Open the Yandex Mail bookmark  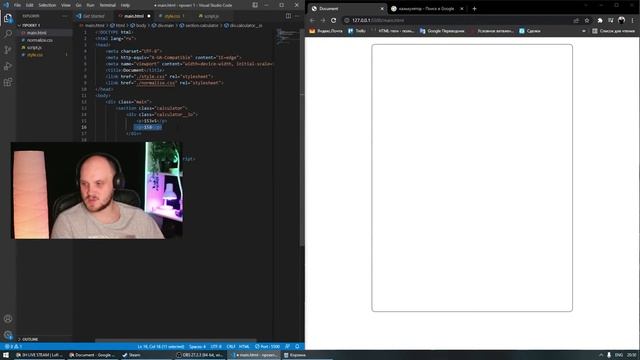pos(326,31)
